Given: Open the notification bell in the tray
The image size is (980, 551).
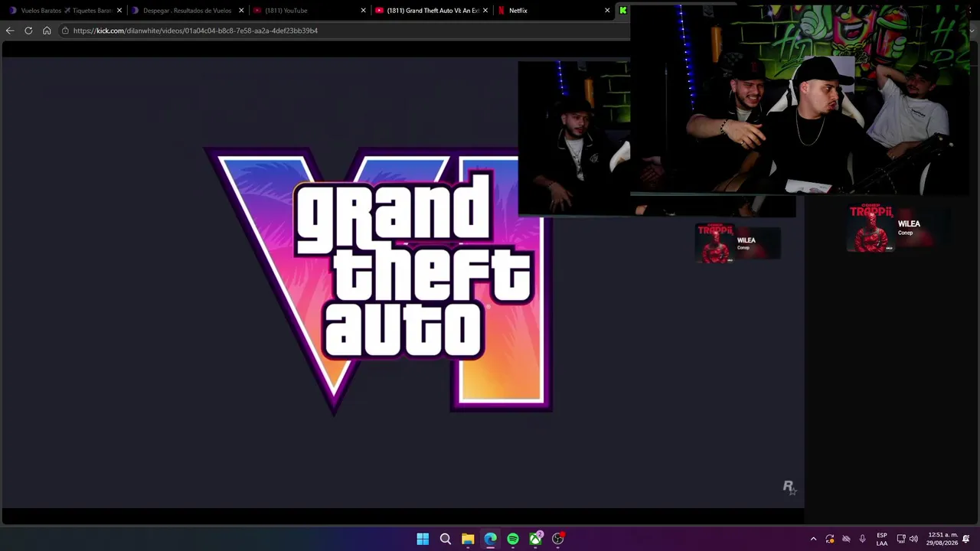Looking at the screenshot, I should point(966,539).
